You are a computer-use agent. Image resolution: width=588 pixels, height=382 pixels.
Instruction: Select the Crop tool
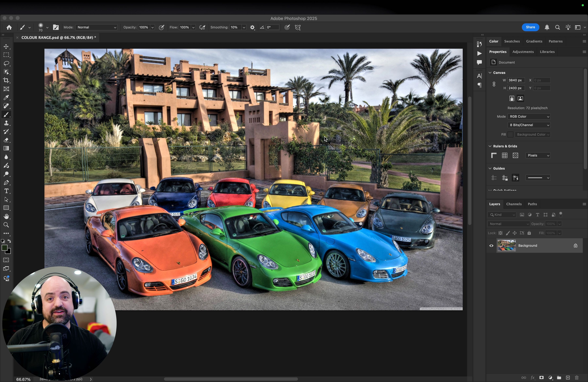pyautogui.click(x=6, y=80)
